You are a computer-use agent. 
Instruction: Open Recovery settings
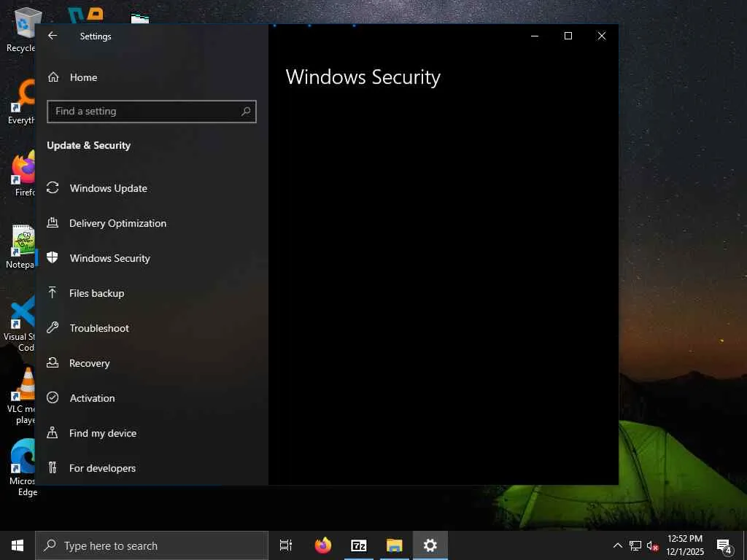[x=152, y=363]
